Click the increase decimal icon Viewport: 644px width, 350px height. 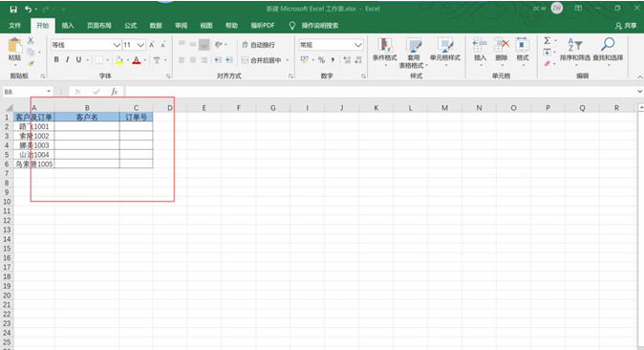pos(347,60)
